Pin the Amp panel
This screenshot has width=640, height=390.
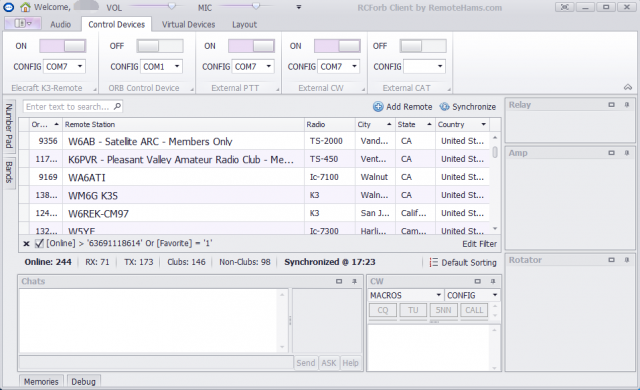[627, 153]
